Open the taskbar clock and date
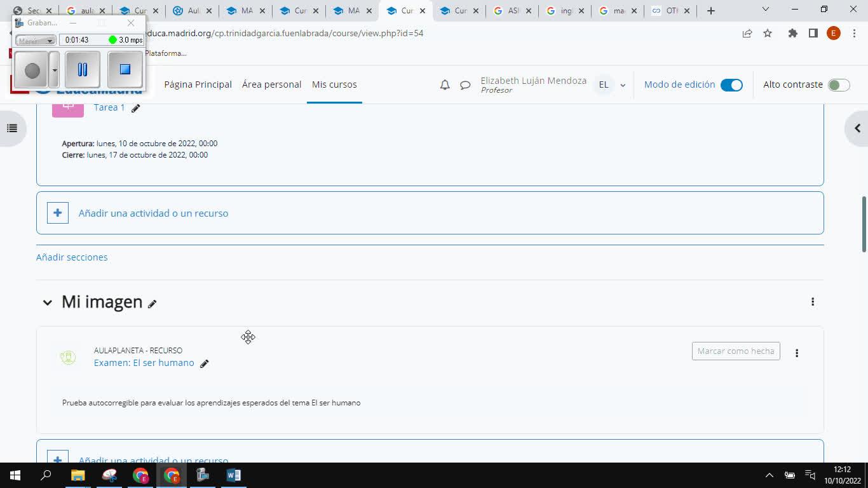 click(x=842, y=475)
